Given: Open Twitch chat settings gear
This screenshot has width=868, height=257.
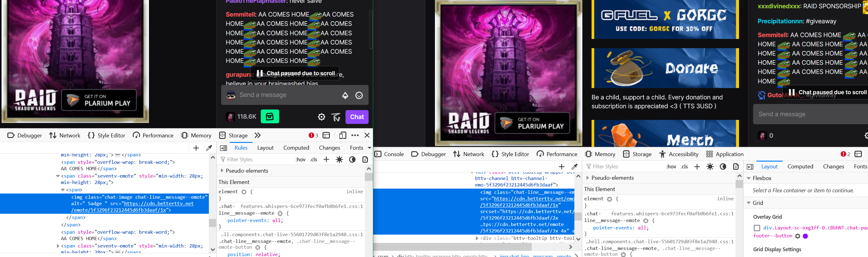Looking at the screenshot, I should point(322,117).
